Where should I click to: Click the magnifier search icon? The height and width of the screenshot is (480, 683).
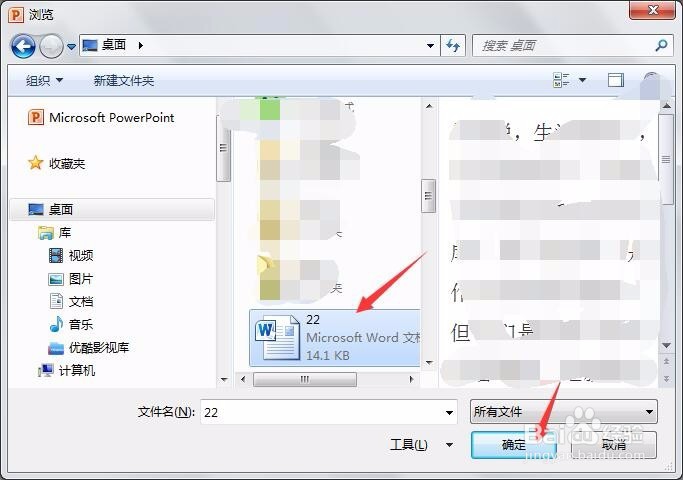point(662,45)
